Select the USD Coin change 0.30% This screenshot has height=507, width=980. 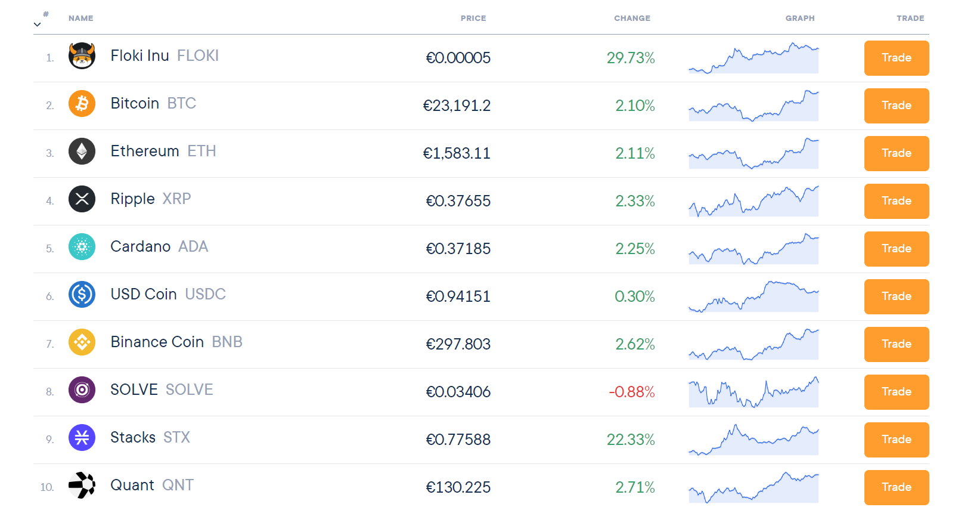pyautogui.click(x=635, y=296)
